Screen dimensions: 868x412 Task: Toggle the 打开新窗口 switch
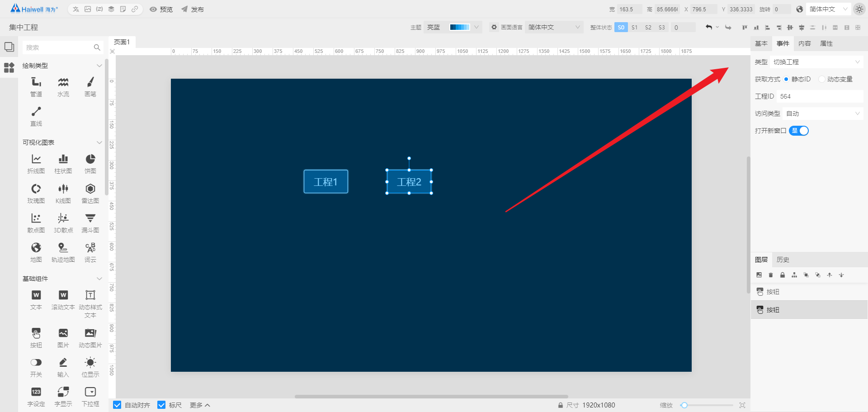(x=799, y=131)
